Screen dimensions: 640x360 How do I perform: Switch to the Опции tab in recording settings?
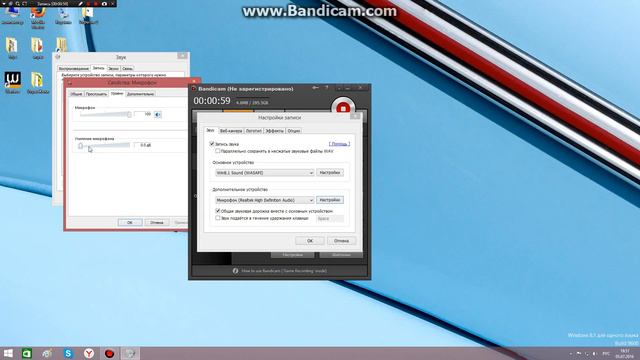tap(293, 131)
